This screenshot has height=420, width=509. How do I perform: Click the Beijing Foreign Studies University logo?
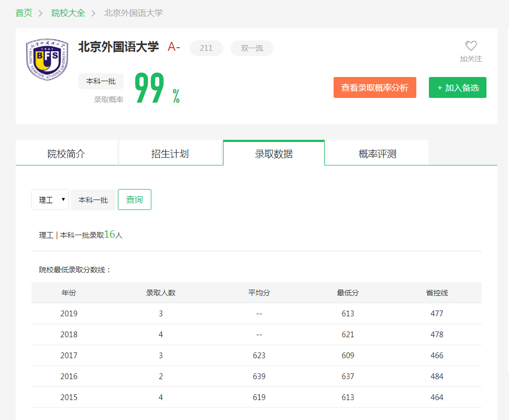click(47, 59)
